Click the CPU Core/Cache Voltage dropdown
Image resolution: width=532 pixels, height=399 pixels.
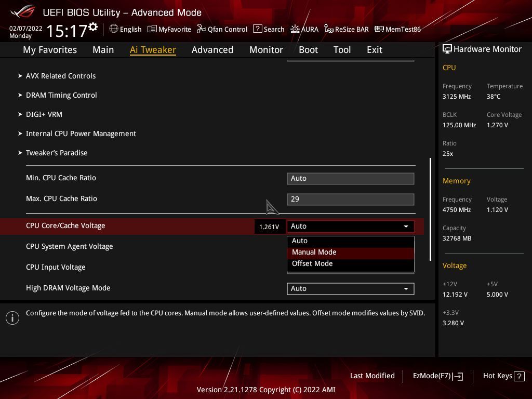(351, 227)
